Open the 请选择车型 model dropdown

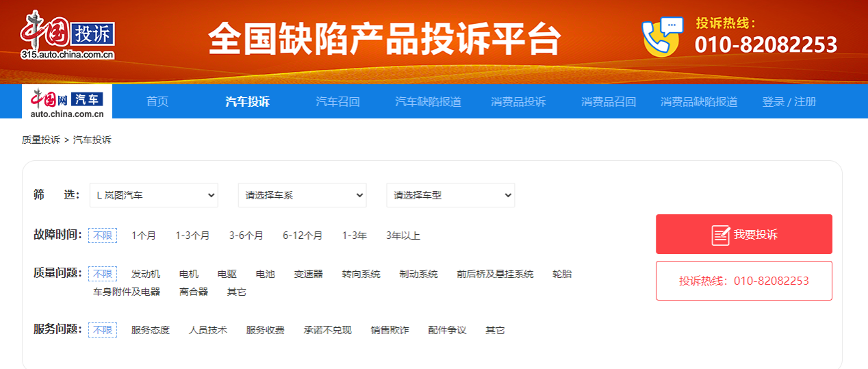pos(450,195)
